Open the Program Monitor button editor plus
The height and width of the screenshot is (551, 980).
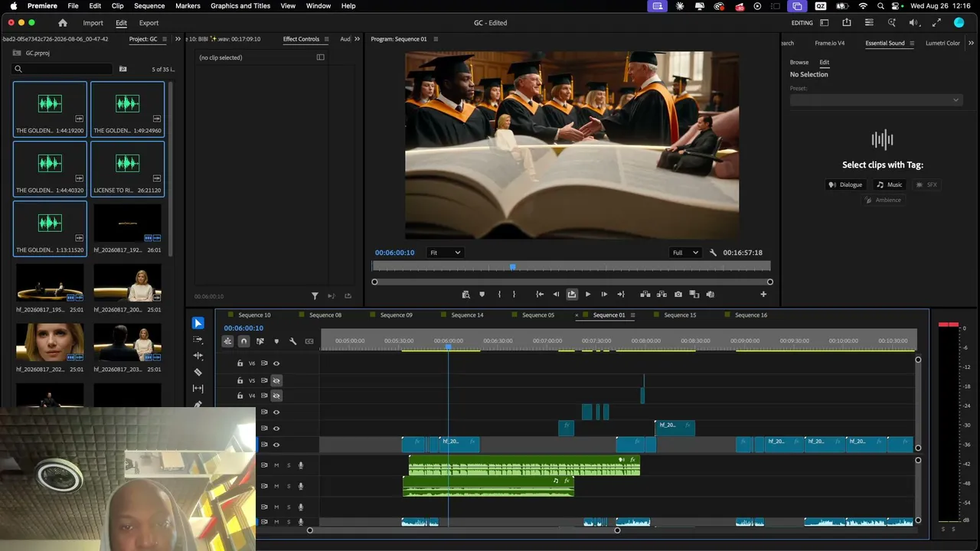(763, 295)
